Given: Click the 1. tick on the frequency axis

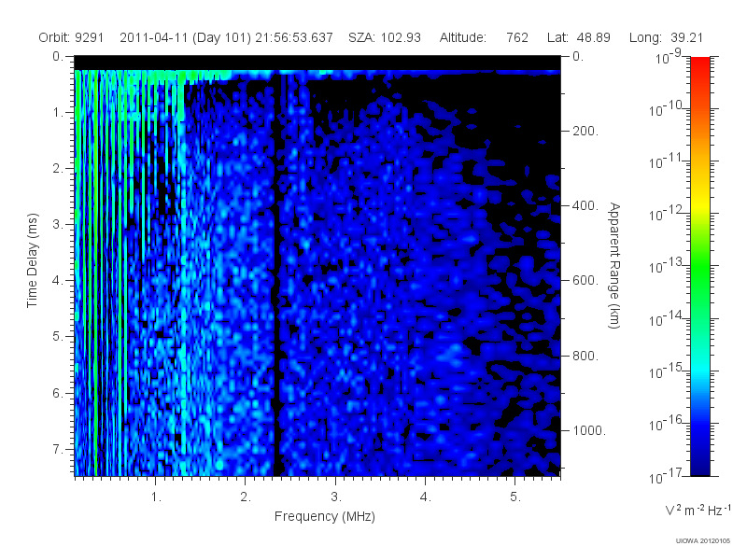Looking at the screenshot, I should coord(156,497).
